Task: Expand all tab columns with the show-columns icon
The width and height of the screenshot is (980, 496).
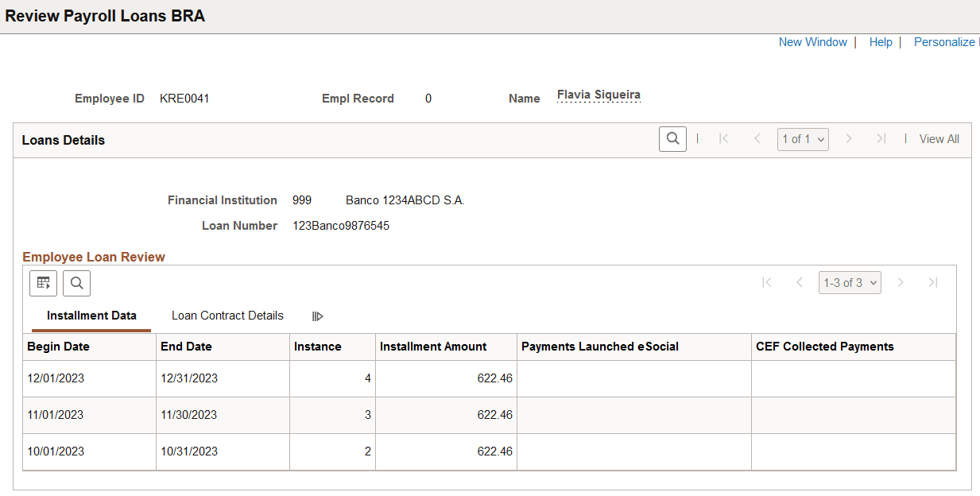Action: point(318,316)
